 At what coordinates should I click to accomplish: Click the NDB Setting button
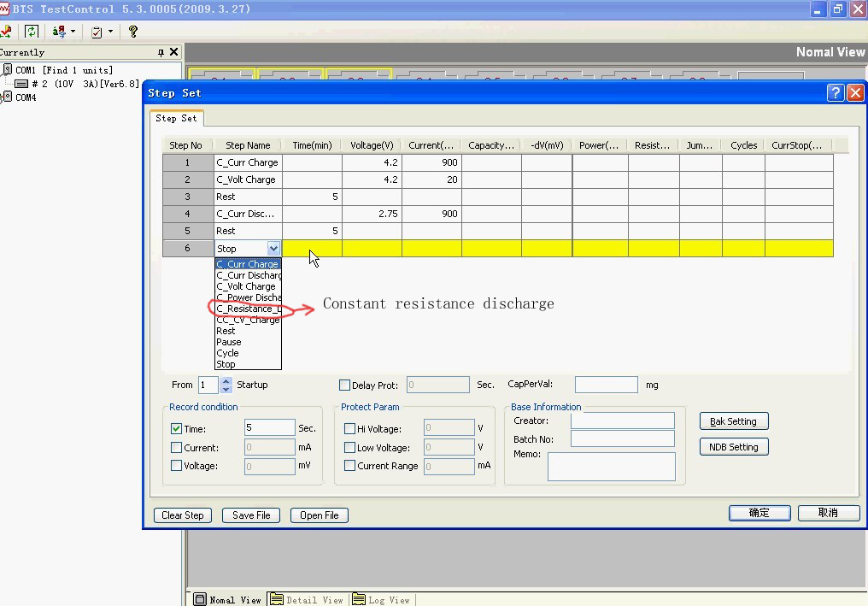click(733, 446)
